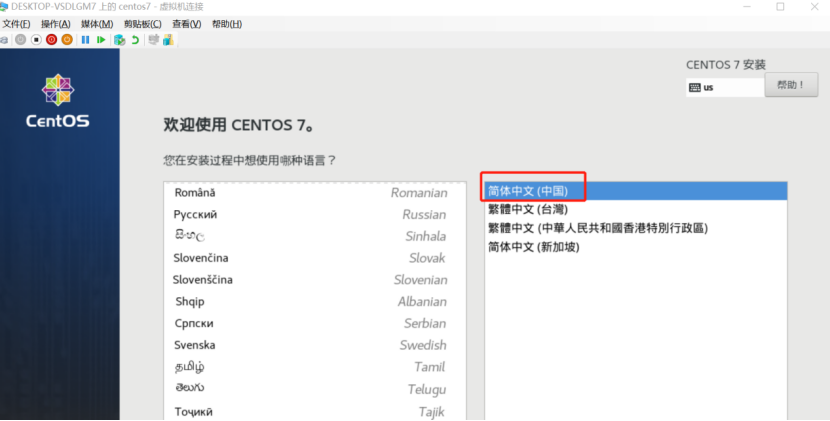This screenshot has height=421, width=830.
Task: Choose Српски (Serbian) language
Action: coord(315,323)
